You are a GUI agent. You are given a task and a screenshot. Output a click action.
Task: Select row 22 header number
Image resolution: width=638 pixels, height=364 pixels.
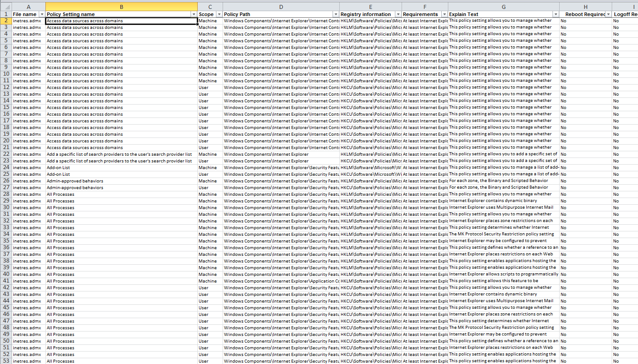[x=6, y=154]
